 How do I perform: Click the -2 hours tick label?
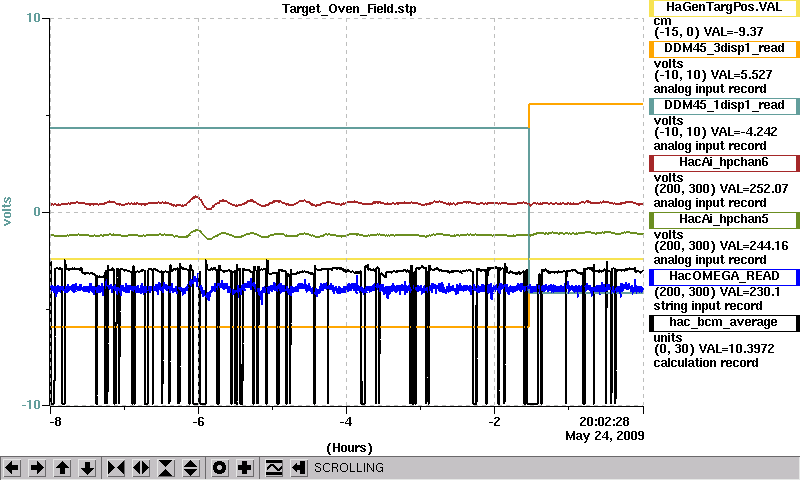pos(494,422)
